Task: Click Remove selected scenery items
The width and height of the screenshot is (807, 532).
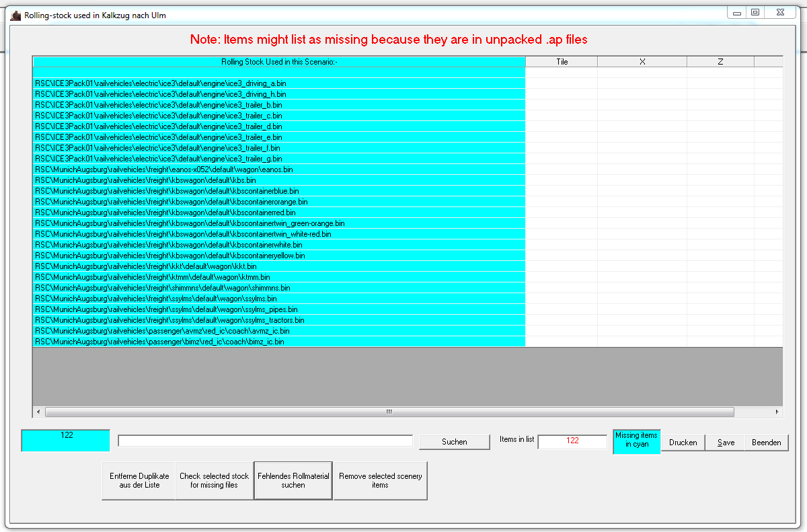Action: [381, 480]
